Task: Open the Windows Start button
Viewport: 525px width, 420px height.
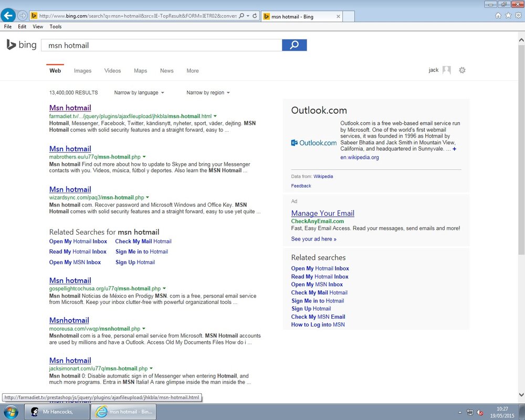Action: tap(10, 412)
